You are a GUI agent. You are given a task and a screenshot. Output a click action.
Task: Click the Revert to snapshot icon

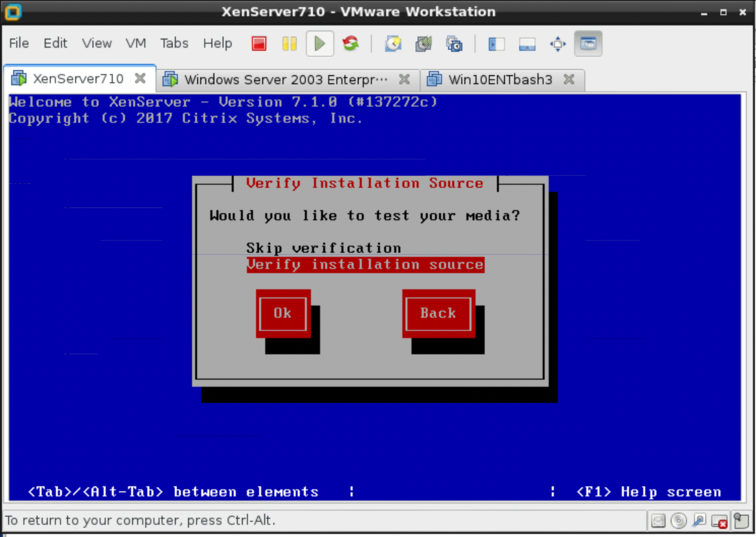click(x=423, y=44)
